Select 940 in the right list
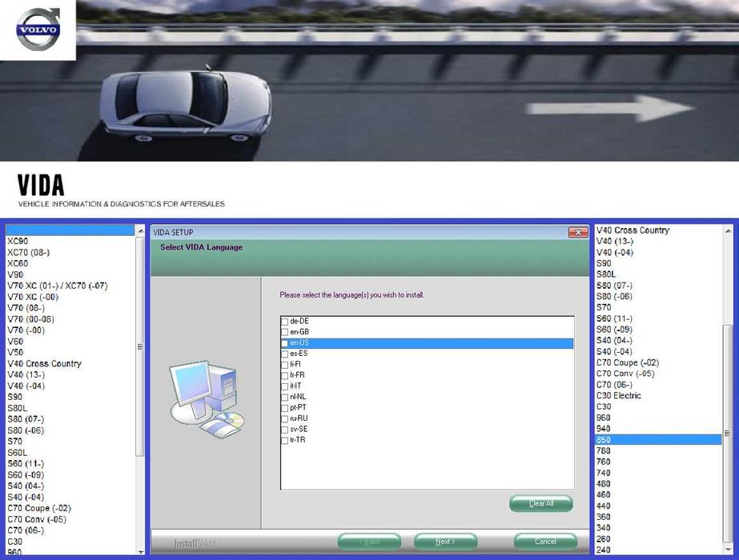Image resolution: width=739 pixels, height=560 pixels. coord(658,429)
